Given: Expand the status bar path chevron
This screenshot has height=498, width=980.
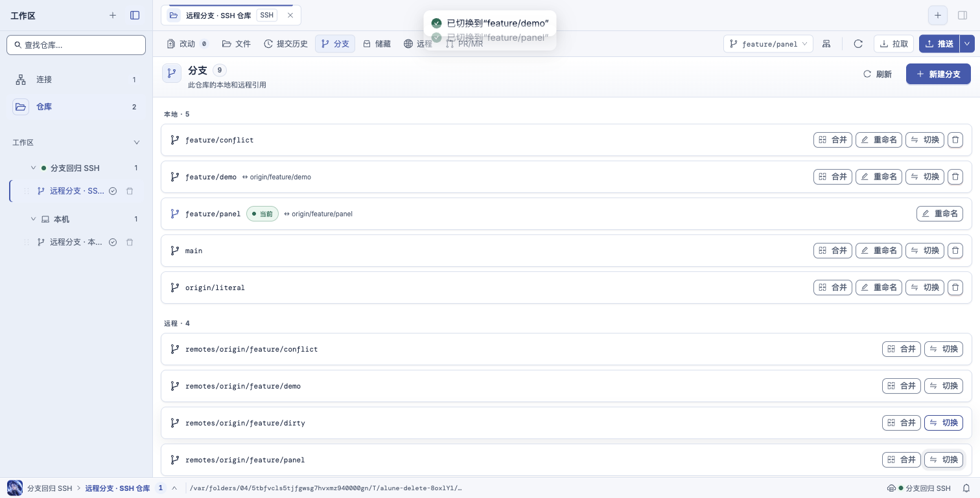Looking at the screenshot, I should (x=174, y=488).
